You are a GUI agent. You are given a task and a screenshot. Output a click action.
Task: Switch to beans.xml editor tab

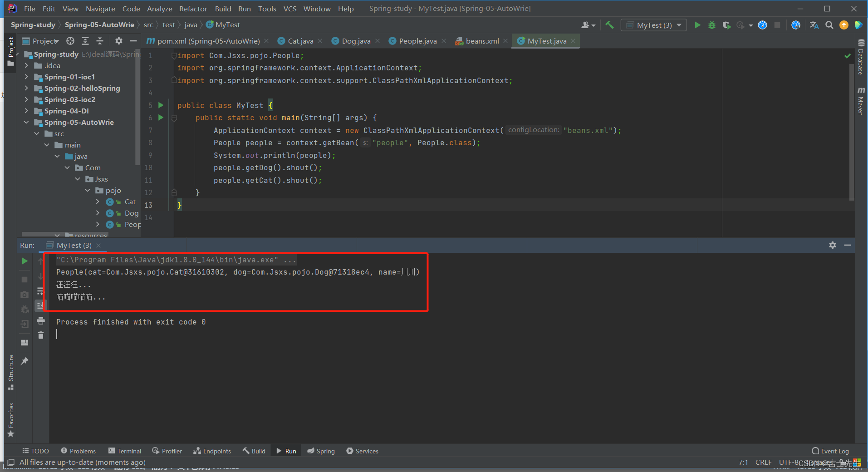(x=482, y=41)
